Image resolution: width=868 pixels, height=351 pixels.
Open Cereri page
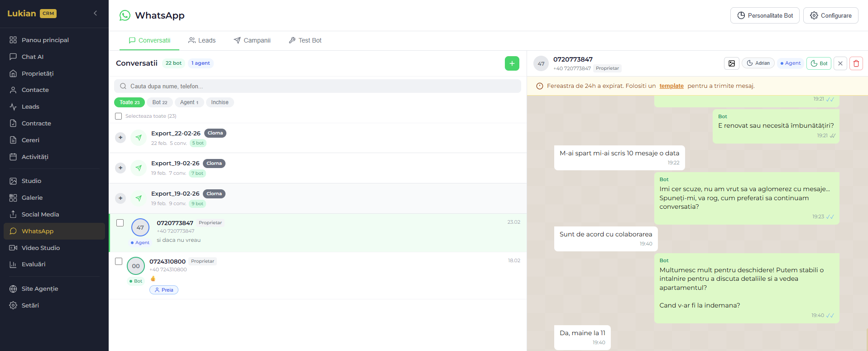click(54, 140)
